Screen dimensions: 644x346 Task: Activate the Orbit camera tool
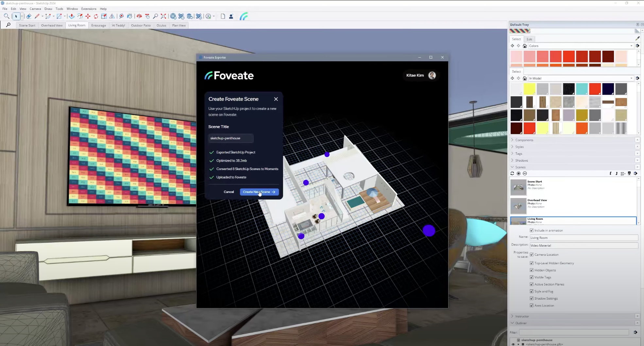tap(139, 16)
